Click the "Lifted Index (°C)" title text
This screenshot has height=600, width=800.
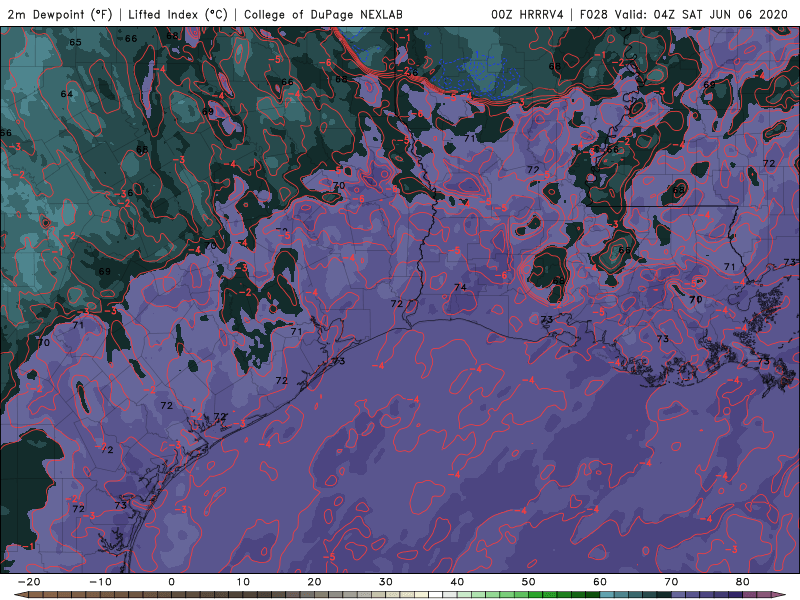[178, 14]
